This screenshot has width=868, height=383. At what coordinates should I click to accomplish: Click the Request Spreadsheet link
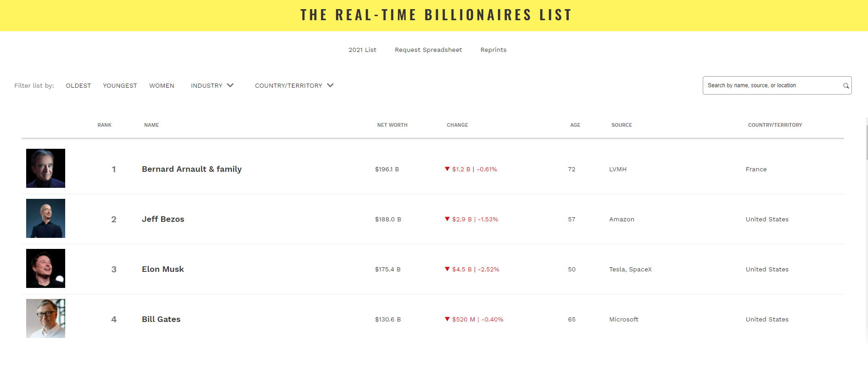428,50
